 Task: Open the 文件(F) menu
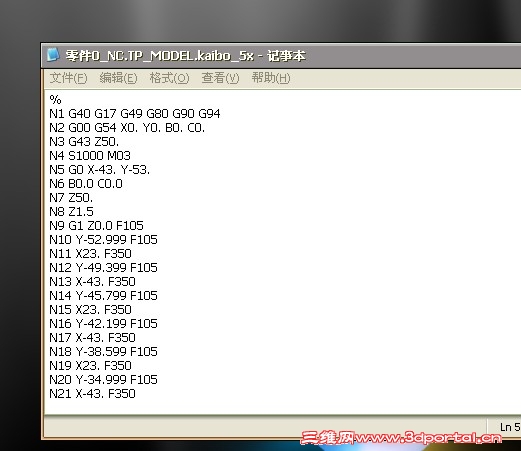click(x=68, y=78)
